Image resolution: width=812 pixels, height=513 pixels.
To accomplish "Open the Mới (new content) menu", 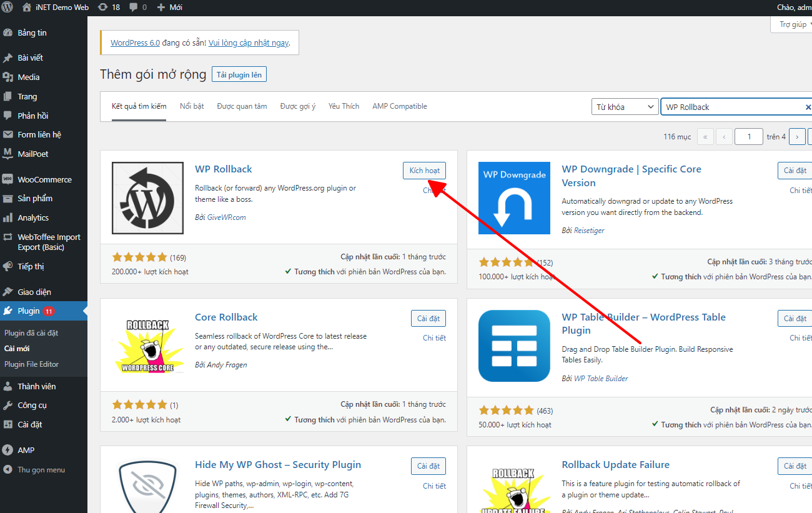I will pyautogui.click(x=169, y=7).
